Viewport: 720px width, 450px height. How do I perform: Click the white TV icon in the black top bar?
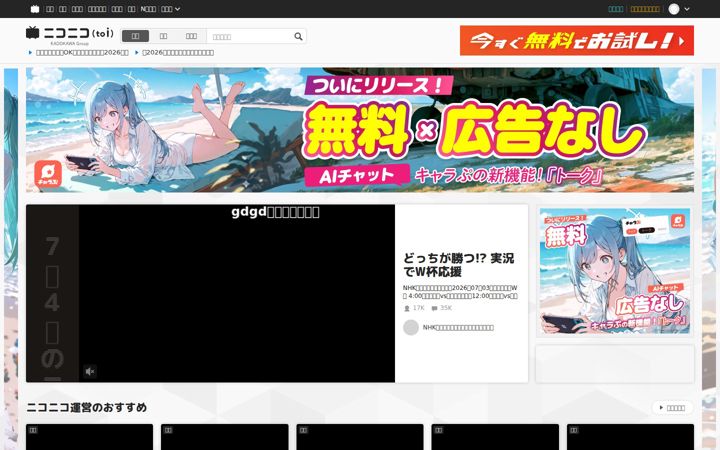[35, 9]
